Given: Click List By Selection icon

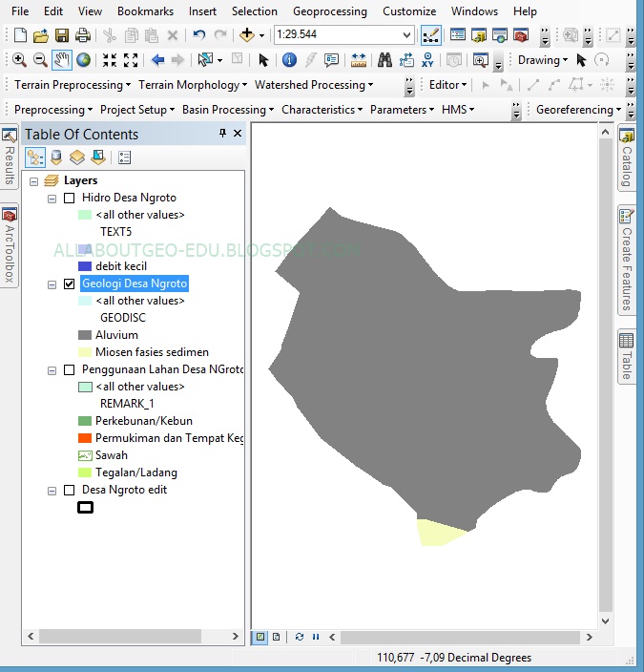Looking at the screenshot, I should point(98,157).
